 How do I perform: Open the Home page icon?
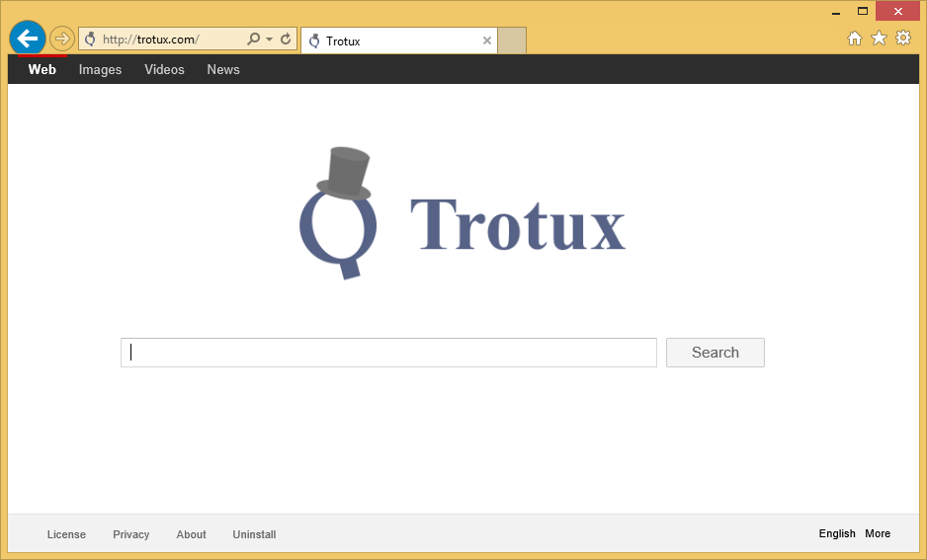tap(854, 39)
